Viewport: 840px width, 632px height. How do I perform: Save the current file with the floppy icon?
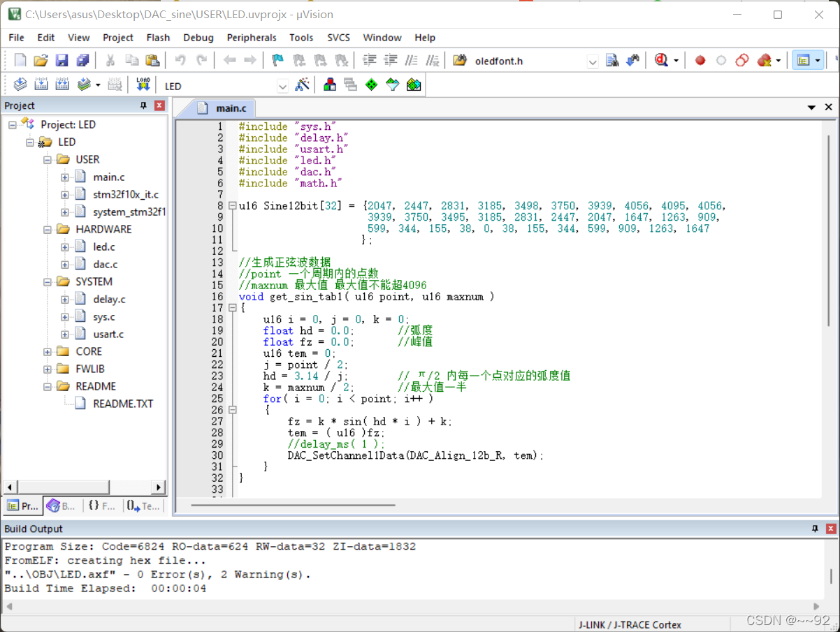pos(62,61)
